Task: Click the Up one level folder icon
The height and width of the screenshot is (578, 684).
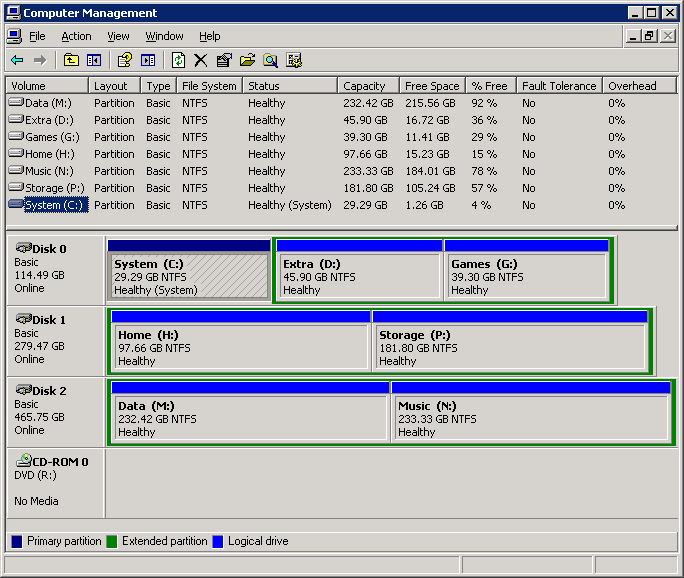Action: pyautogui.click(x=71, y=60)
